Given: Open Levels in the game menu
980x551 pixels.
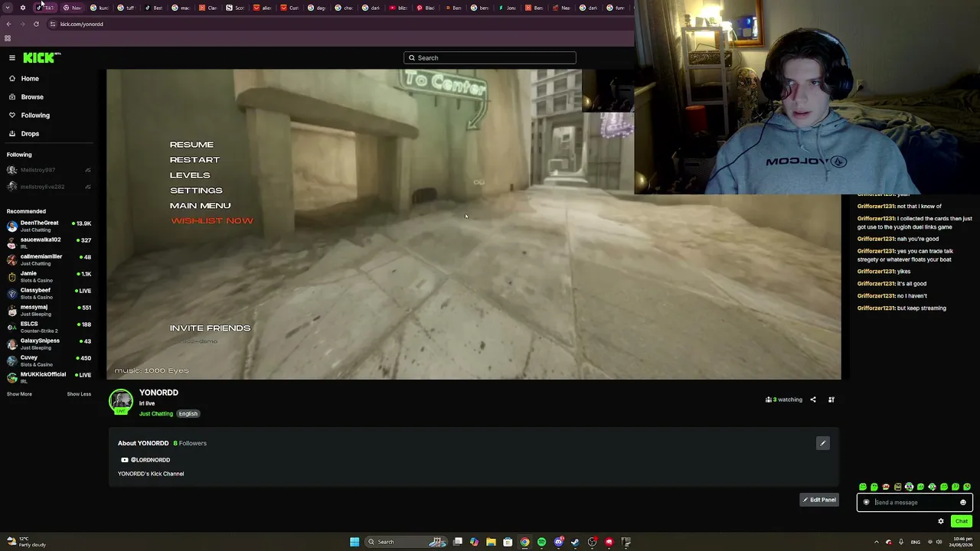Looking at the screenshot, I should click(x=190, y=175).
